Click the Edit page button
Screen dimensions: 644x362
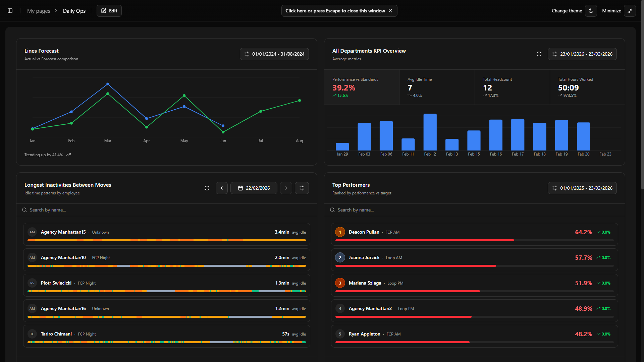point(109,11)
